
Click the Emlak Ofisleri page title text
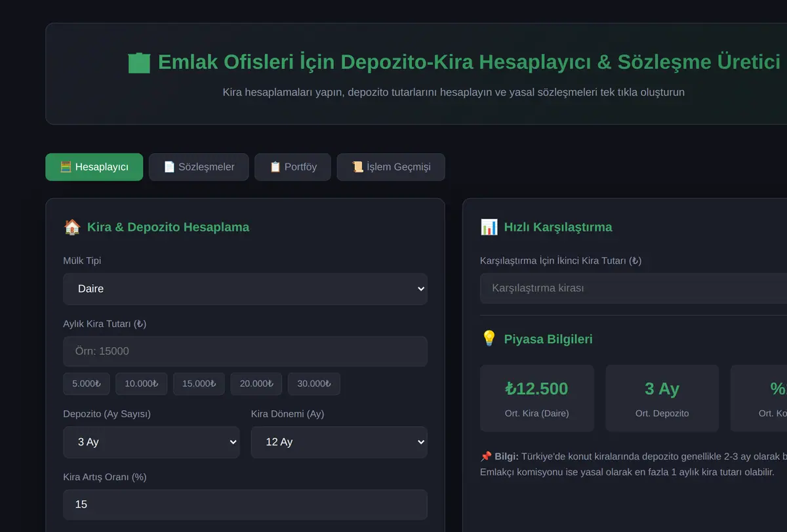[x=470, y=62]
